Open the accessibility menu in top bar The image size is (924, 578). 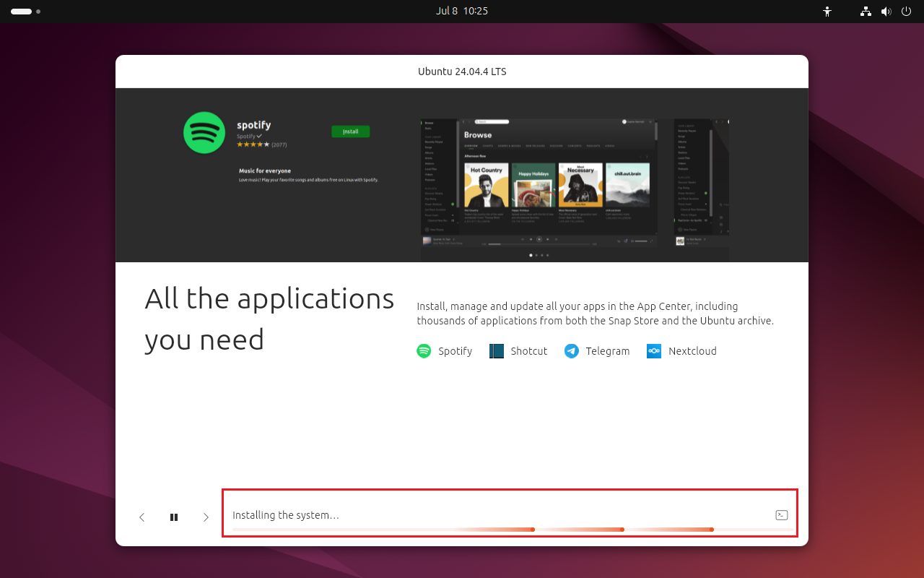tap(827, 12)
